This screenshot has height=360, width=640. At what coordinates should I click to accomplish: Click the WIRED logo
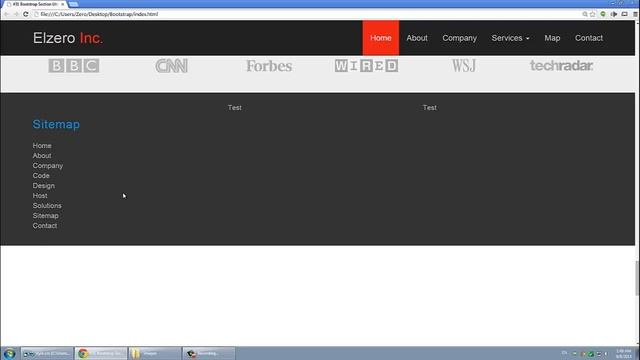[366, 66]
